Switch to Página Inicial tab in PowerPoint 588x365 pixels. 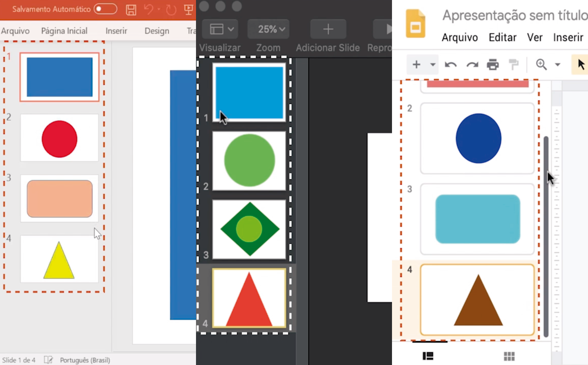[x=64, y=31]
